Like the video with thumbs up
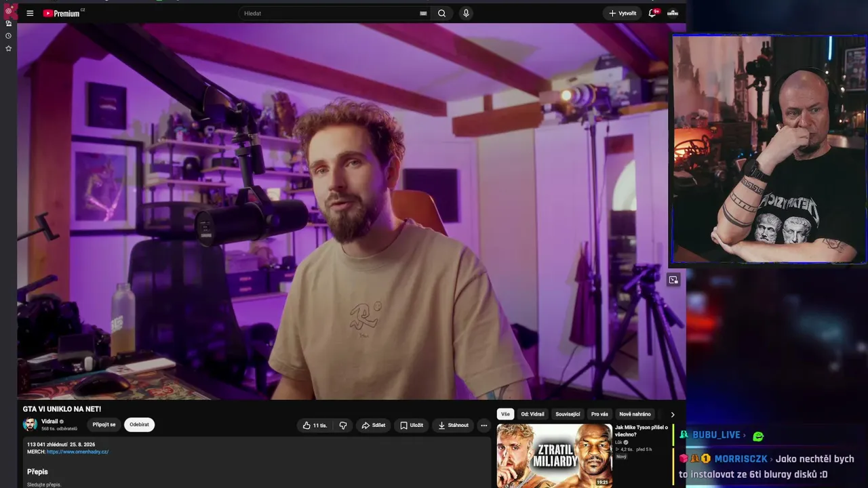Screen dimensions: 868x488 point(315,425)
